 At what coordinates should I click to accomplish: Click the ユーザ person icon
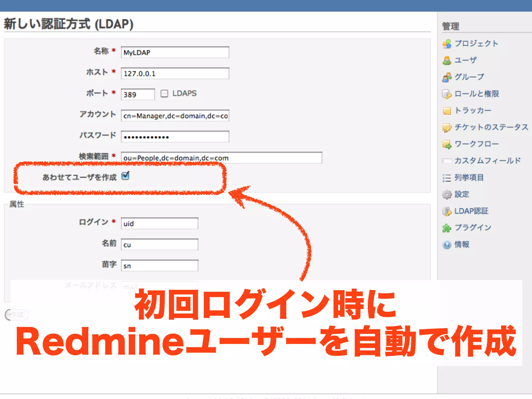(447, 61)
